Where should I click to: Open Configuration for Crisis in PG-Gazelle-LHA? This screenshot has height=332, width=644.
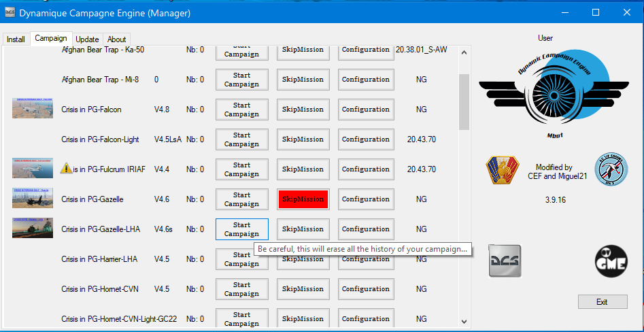pyautogui.click(x=366, y=229)
